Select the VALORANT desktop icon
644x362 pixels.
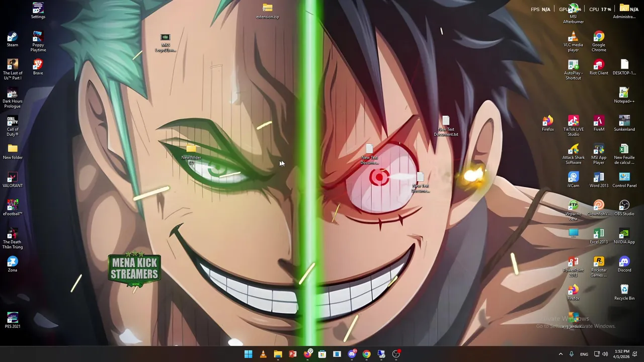(x=13, y=180)
